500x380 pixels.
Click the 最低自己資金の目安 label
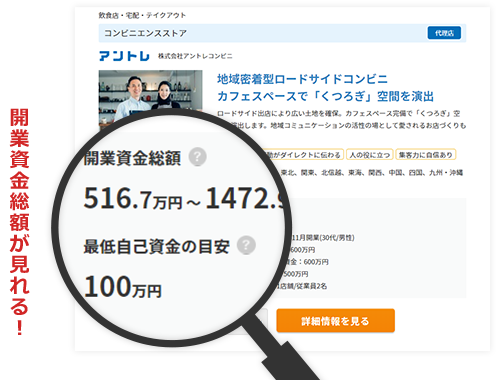(156, 247)
